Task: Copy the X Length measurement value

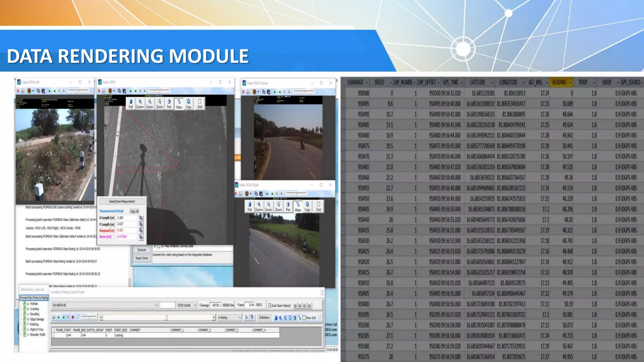Action: coord(141,218)
